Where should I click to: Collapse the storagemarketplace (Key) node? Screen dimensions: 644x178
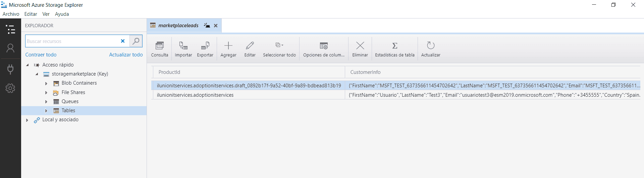point(37,74)
